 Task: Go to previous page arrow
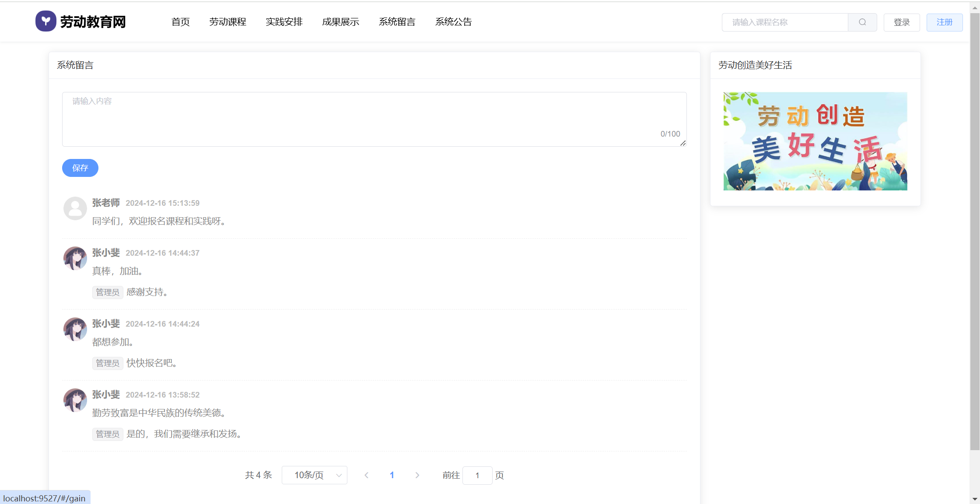pyautogui.click(x=367, y=475)
